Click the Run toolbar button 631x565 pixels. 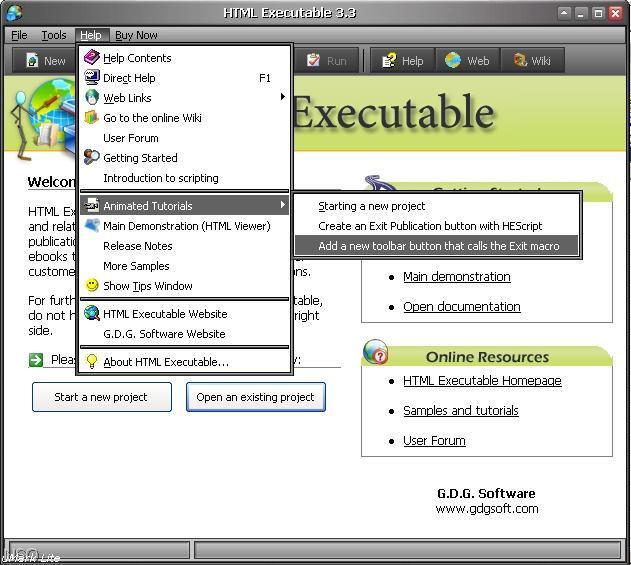point(326,61)
